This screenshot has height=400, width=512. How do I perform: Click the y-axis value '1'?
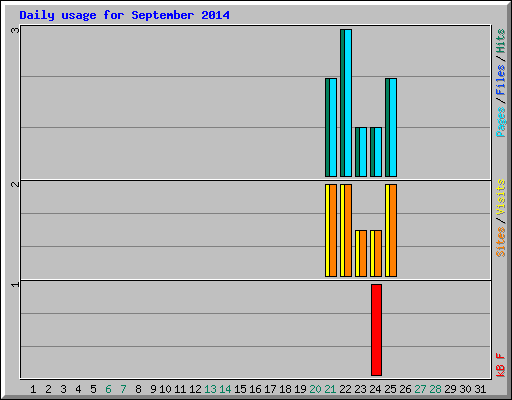[15, 284]
